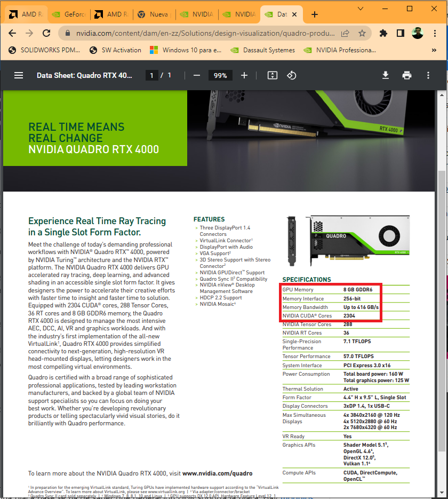Click 'HDCP 2.2 Support' feature
The image size is (448, 499).
(221, 298)
